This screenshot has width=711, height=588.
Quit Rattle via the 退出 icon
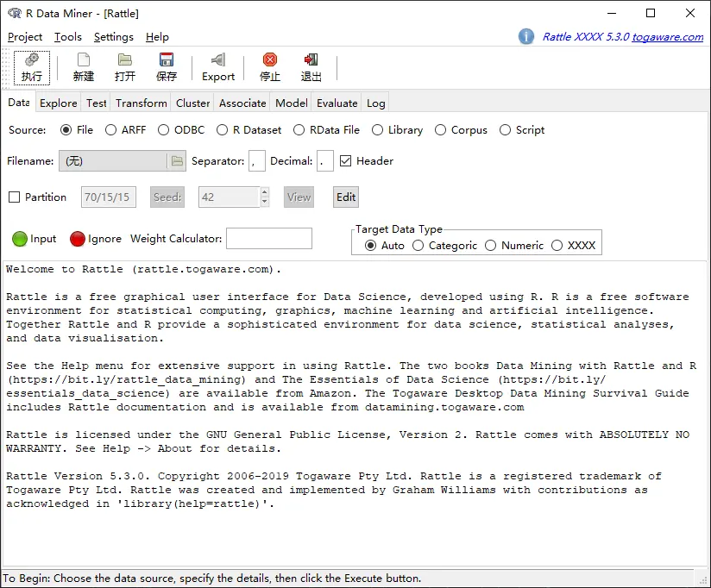pos(311,67)
